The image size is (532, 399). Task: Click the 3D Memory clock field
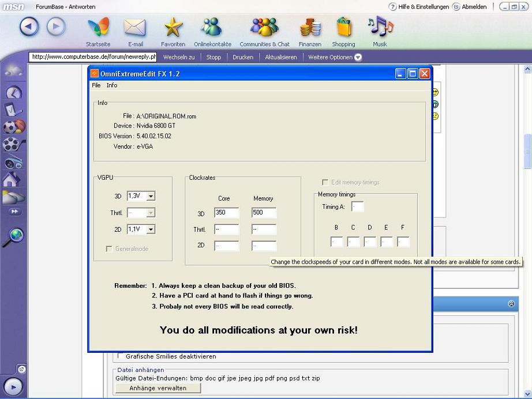tap(264, 213)
